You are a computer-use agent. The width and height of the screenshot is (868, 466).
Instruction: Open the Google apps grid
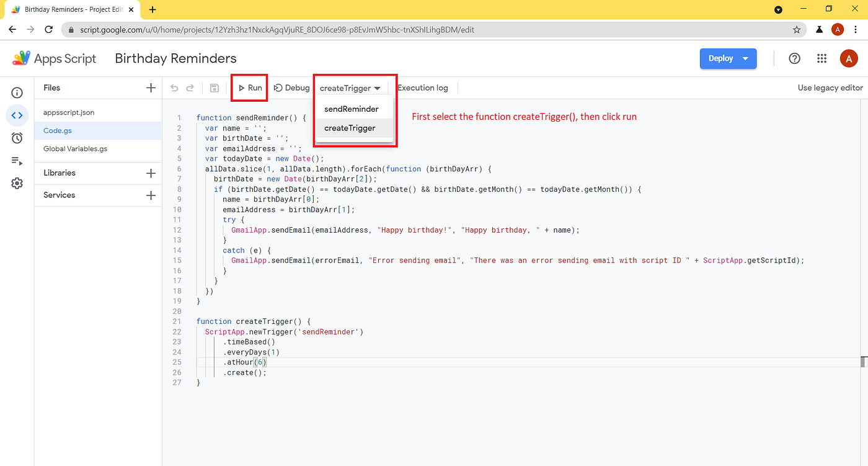click(821, 58)
